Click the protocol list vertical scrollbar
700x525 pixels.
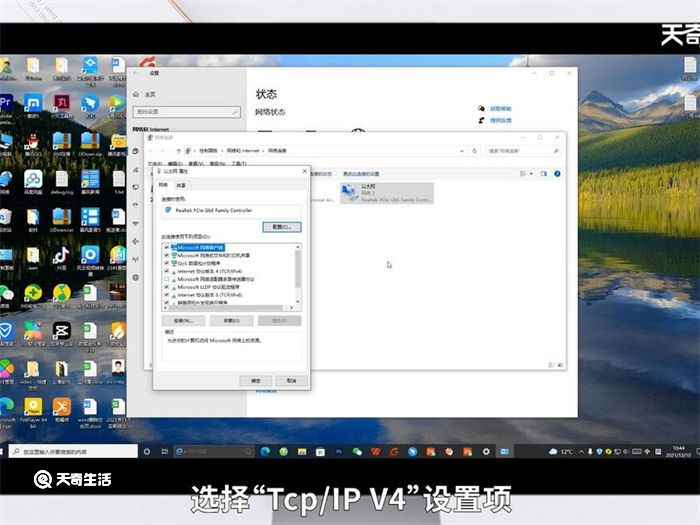(298, 269)
